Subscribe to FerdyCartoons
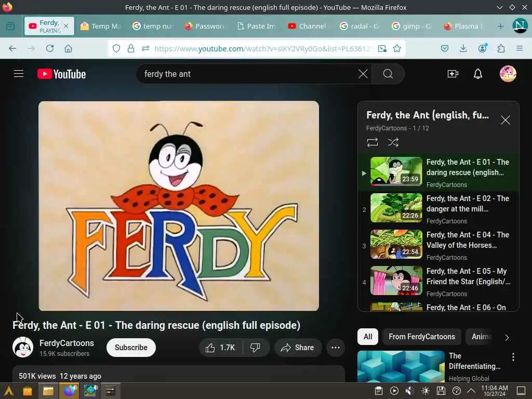The width and height of the screenshot is (532, 399). 131,348
